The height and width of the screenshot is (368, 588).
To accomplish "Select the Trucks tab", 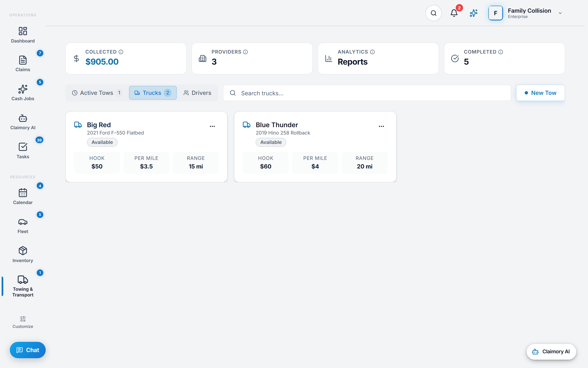I will pos(153,93).
